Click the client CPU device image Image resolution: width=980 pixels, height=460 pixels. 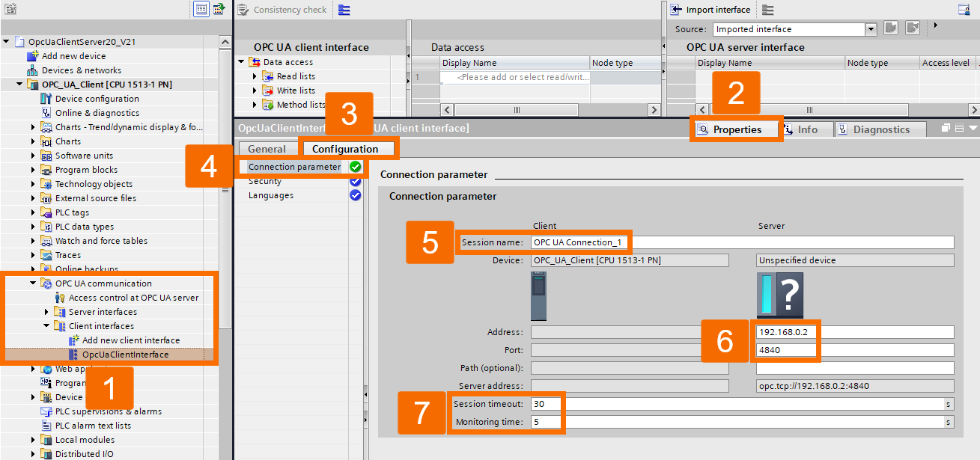pyautogui.click(x=538, y=296)
